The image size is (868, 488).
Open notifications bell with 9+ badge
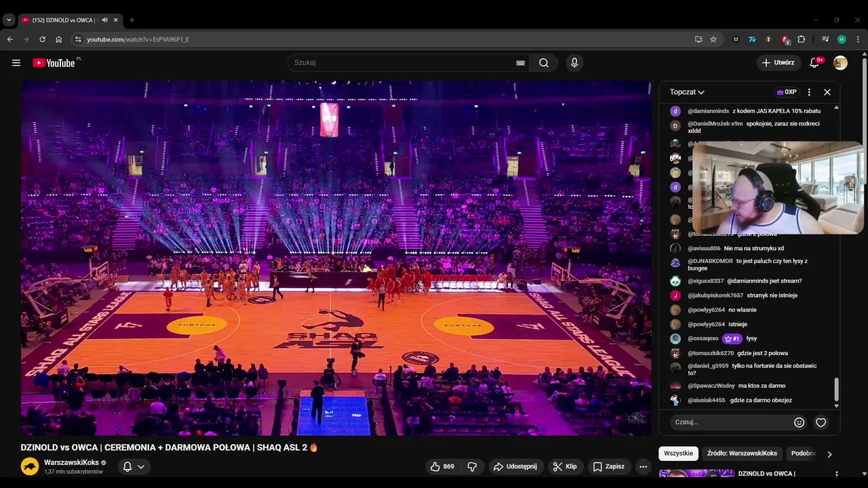point(815,63)
